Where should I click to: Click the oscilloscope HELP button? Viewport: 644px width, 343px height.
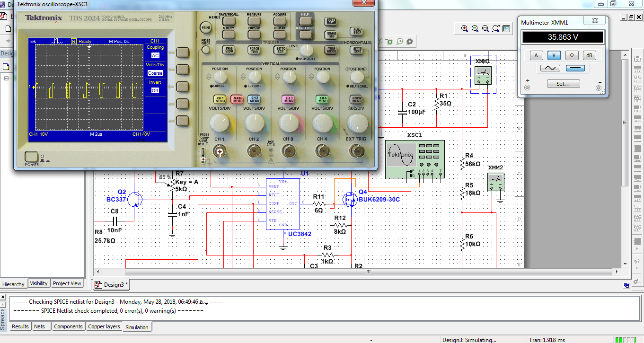(305, 21)
